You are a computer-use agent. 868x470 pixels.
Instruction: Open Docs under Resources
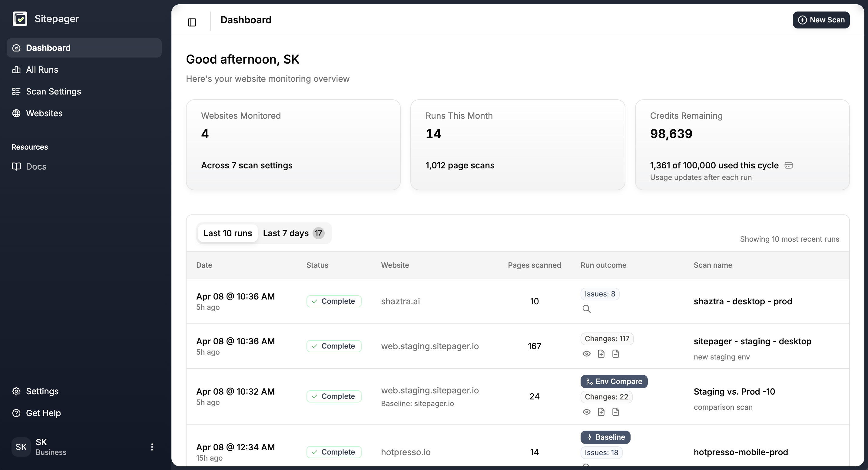click(x=36, y=166)
